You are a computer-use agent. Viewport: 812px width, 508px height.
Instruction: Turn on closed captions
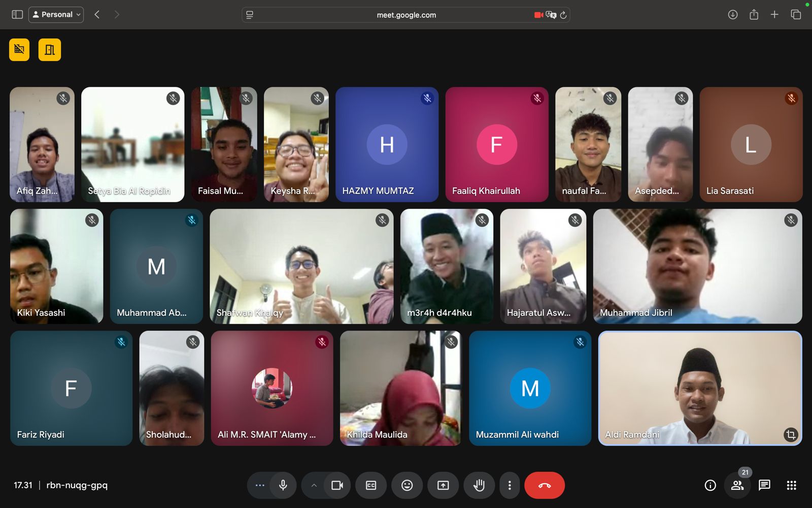(371, 485)
